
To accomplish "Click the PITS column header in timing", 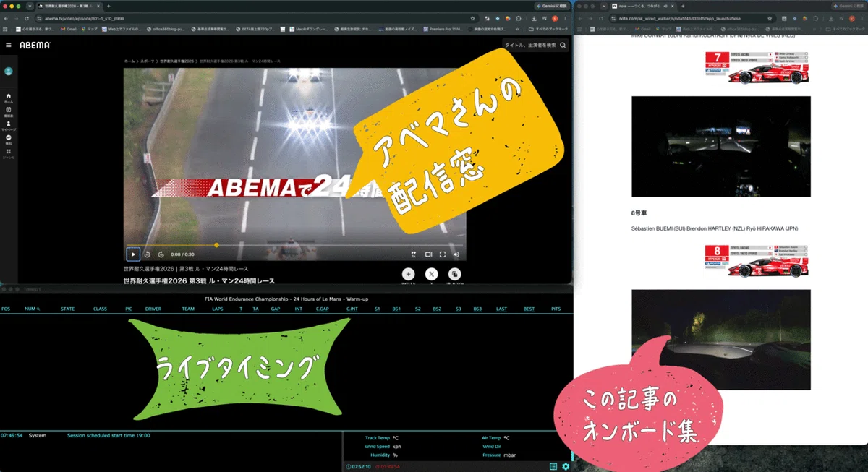I will (x=556, y=309).
